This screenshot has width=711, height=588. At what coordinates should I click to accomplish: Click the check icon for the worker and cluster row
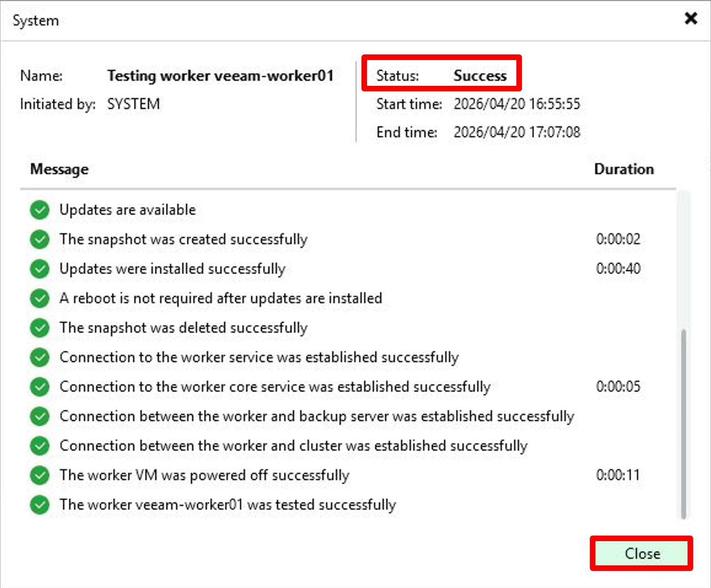[40, 445]
